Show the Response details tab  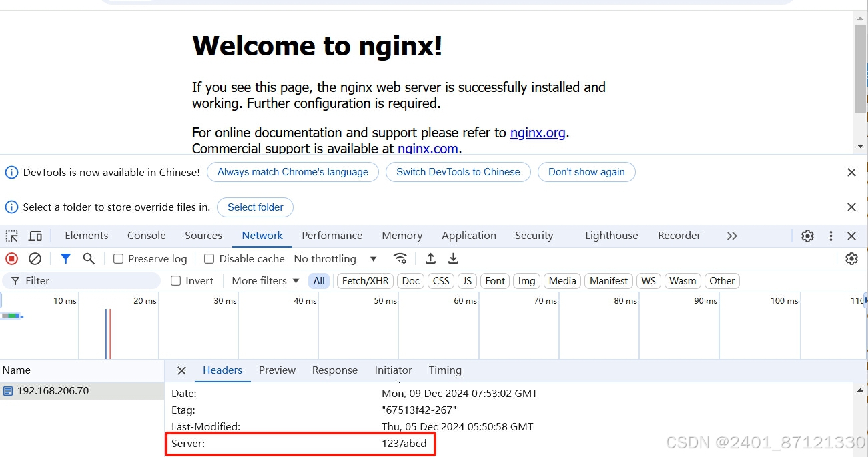[335, 370]
